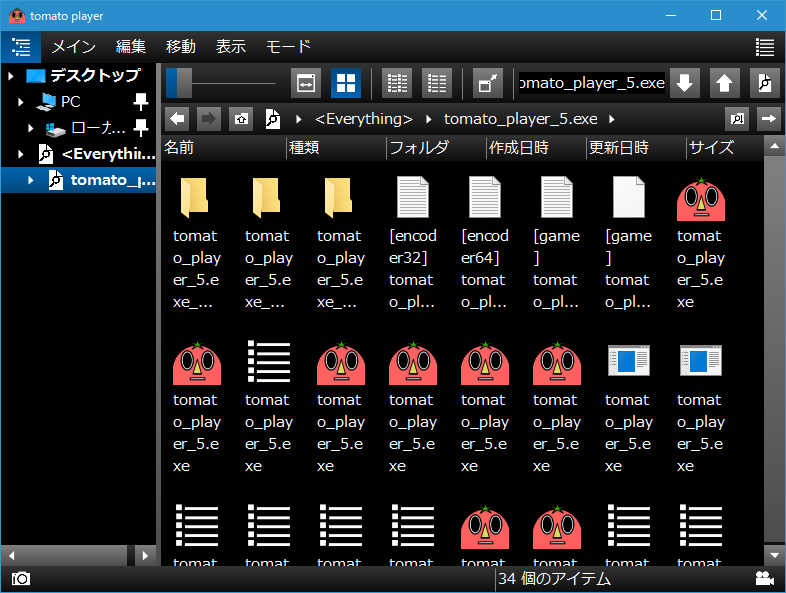Click the popup window icon in toolbar

(488, 83)
